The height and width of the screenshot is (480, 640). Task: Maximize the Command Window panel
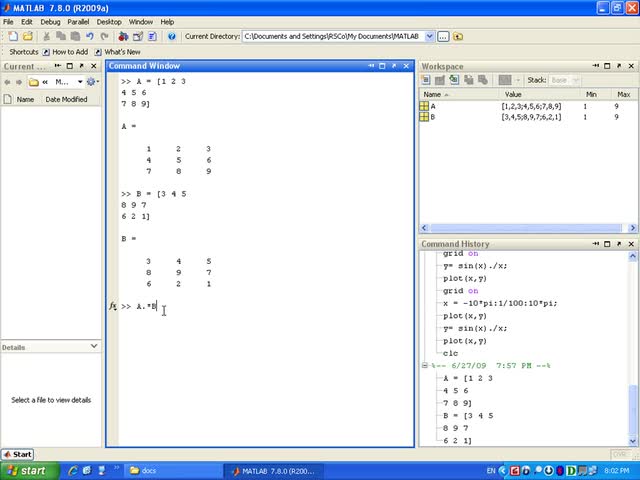pyautogui.click(x=382, y=66)
